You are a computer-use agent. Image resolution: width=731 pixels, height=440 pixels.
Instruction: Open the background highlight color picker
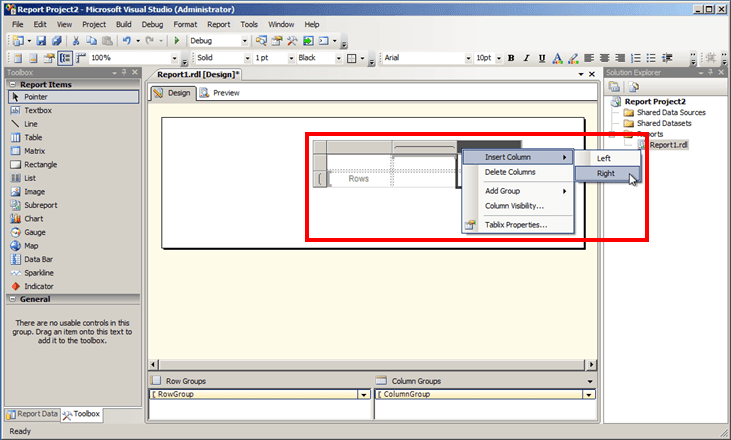coord(573,58)
